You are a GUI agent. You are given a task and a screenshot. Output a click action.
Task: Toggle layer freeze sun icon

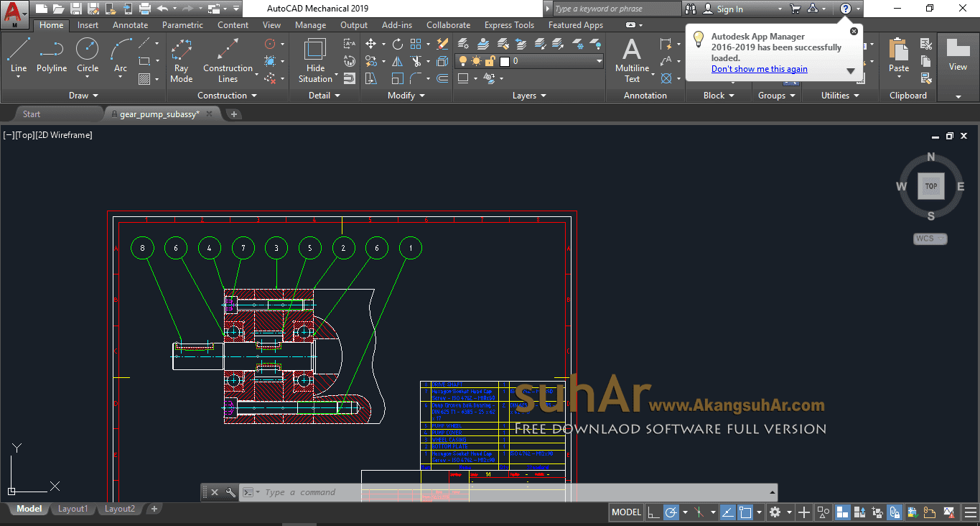click(x=477, y=61)
